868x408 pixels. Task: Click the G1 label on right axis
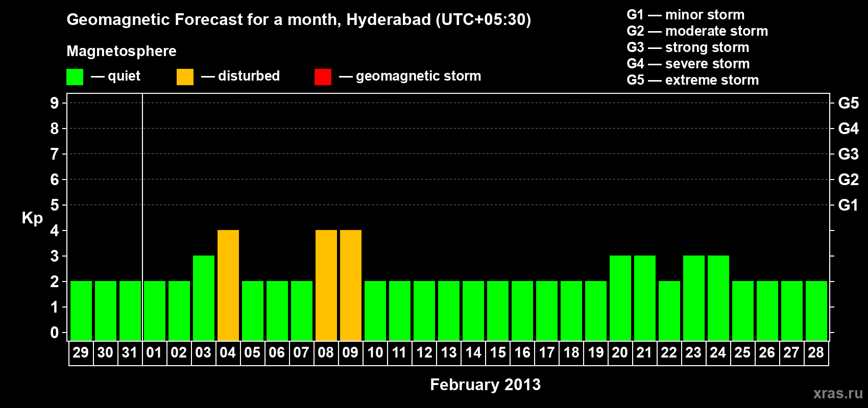848,205
